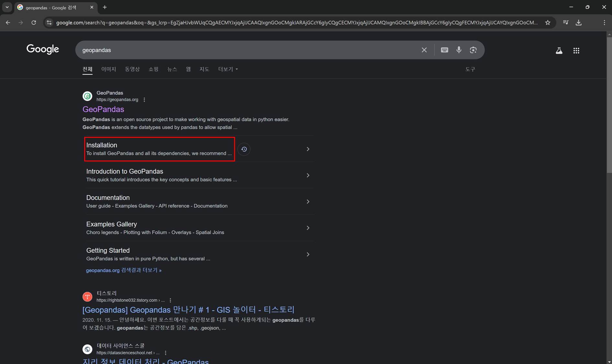Click the datascienceschool.net result favicon

click(87, 349)
